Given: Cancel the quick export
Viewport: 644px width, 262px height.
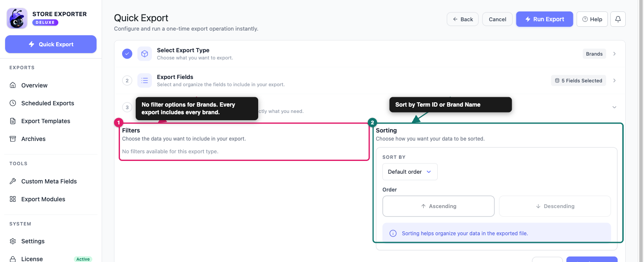Looking at the screenshot, I should tap(497, 19).
